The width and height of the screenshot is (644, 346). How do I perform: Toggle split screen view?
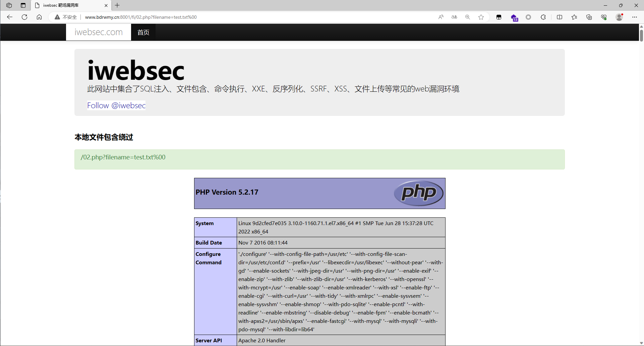tap(560, 17)
